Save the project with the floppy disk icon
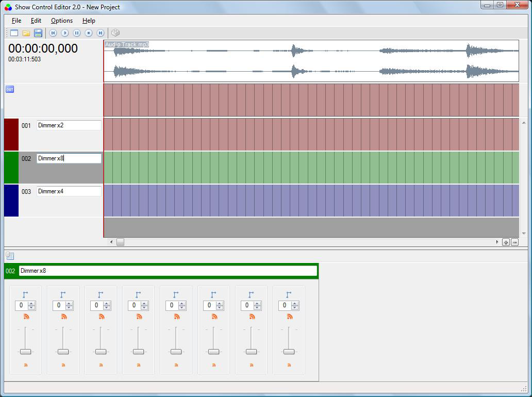The image size is (532, 397). click(38, 33)
